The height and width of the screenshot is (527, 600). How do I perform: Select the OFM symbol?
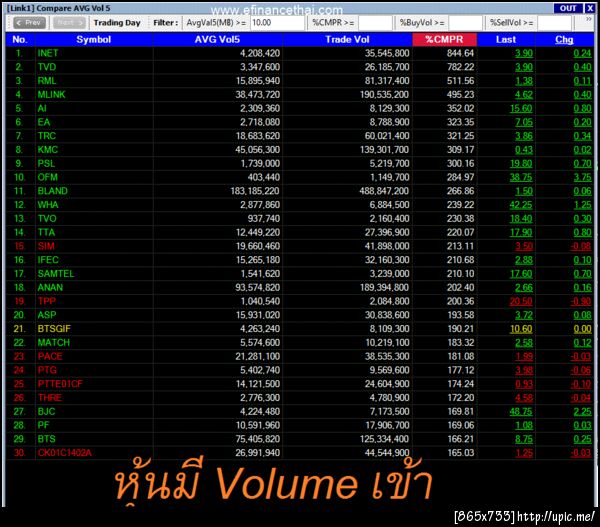(x=48, y=177)
